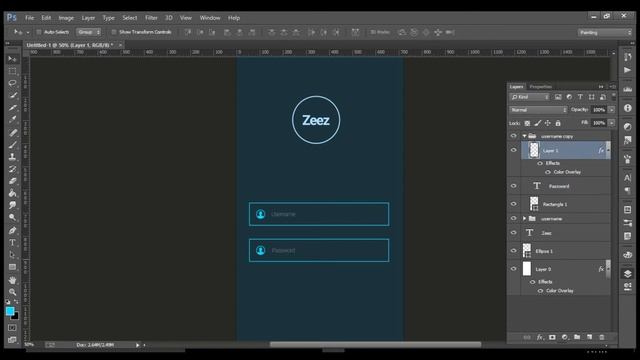Select the Move tool in toolbox
The height and width of the screenshot is (360, 640).
12,59
